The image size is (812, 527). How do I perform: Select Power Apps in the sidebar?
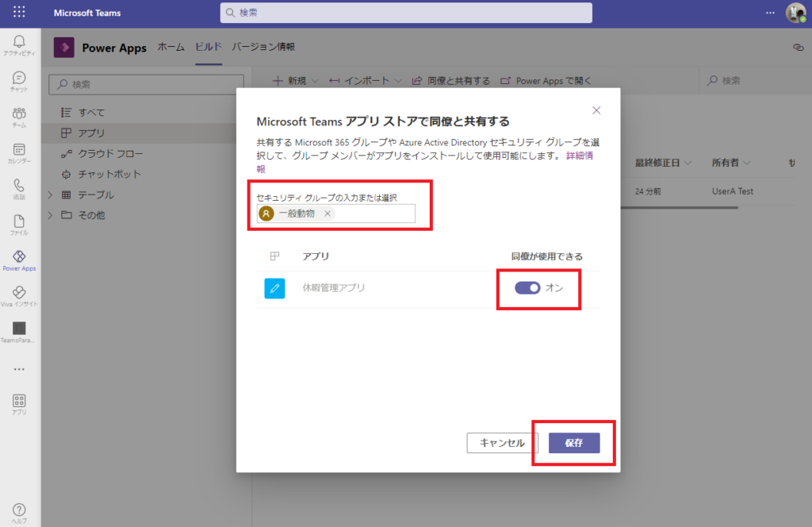coord(19,260)
